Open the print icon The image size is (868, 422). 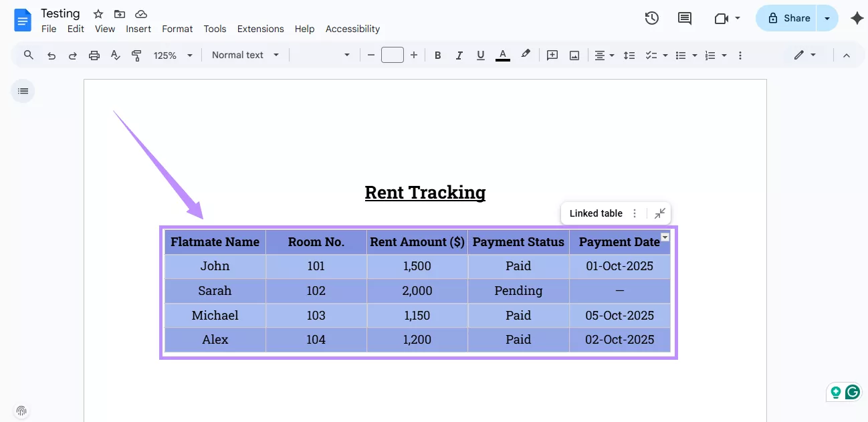pos(94,55)
